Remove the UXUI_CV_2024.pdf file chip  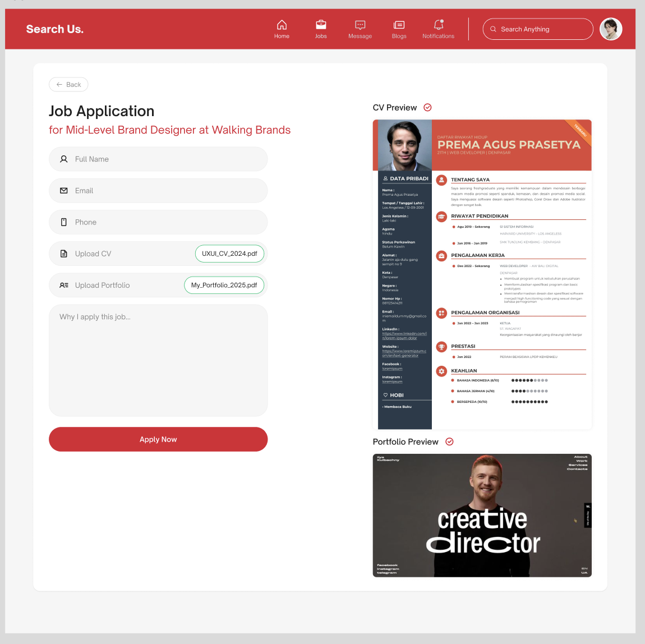tap(229, 254)
